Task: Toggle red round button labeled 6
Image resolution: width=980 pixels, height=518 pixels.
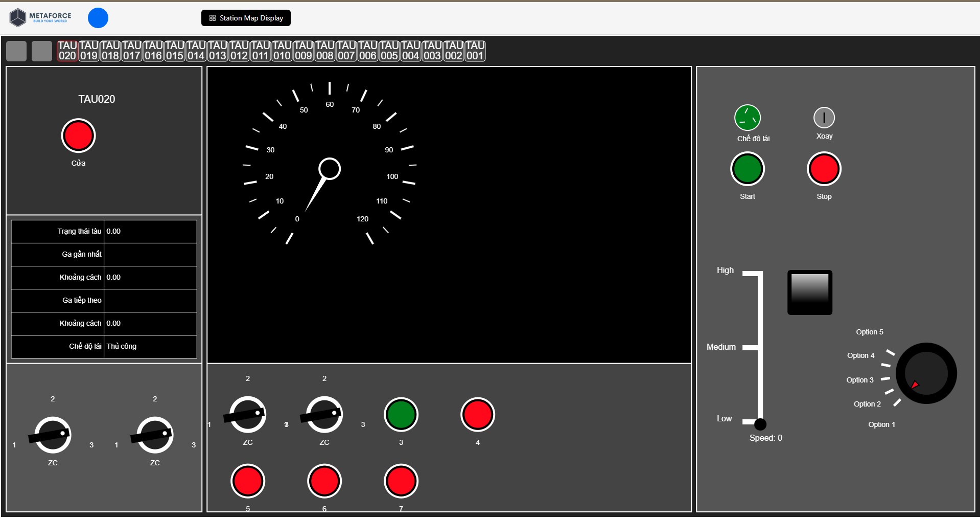Action: click(324, 481)
